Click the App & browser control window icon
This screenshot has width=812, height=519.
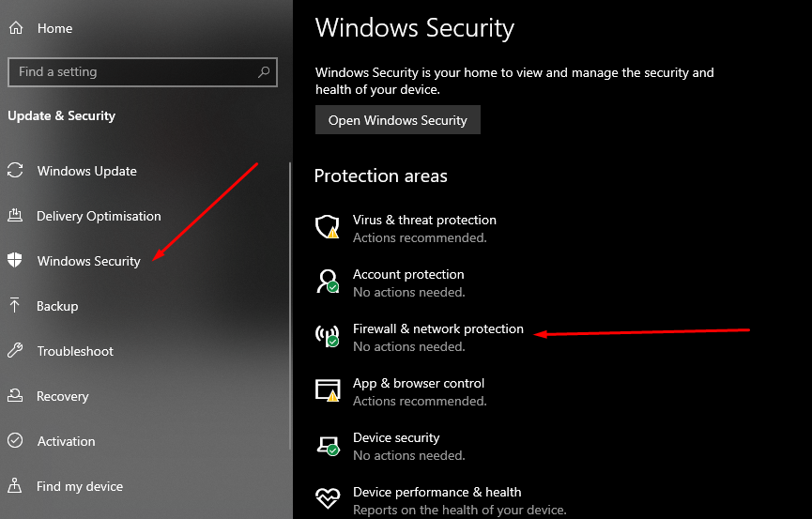pyautogui.click(x=328, y=390)
